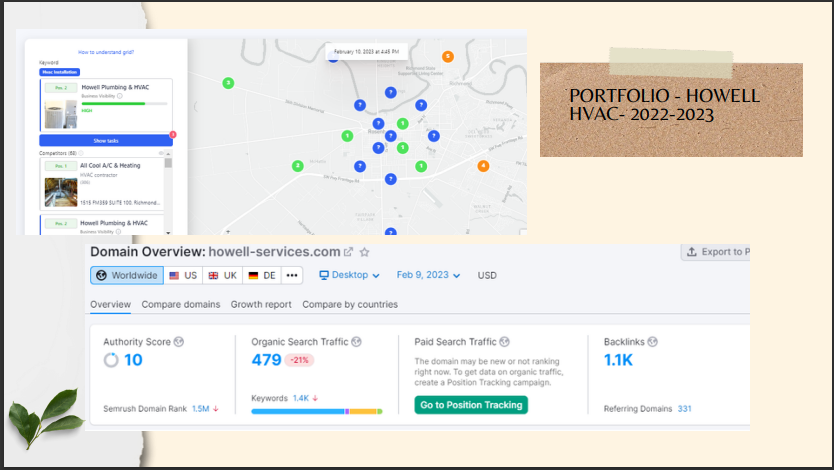Click the Pos. 1 badge on All Cool card
This screenshot has width=834, height=470.
pos(61,166)
